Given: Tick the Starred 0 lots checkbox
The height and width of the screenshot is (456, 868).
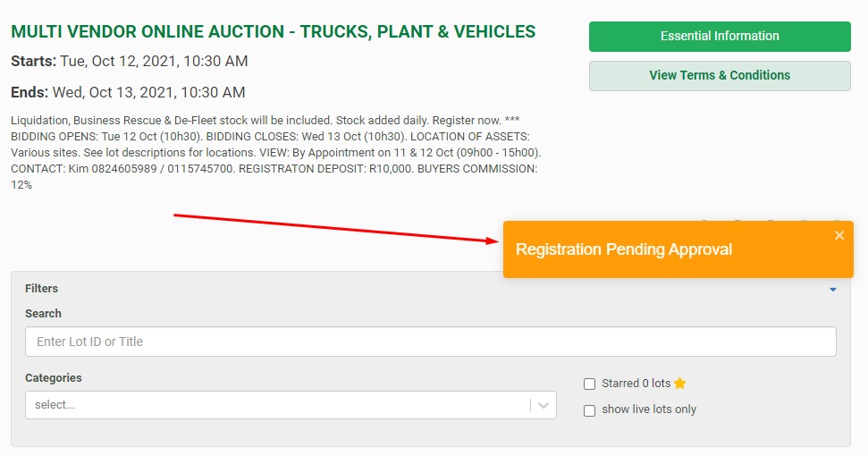Looking at the screenshot, I should point(589,384).
